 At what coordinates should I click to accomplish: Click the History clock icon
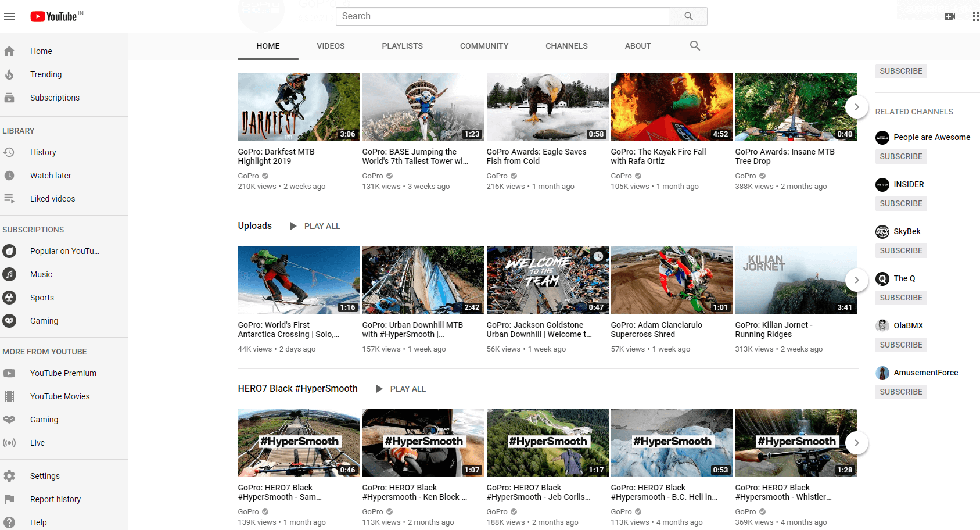pyautogui.click(x=9, y=152)
